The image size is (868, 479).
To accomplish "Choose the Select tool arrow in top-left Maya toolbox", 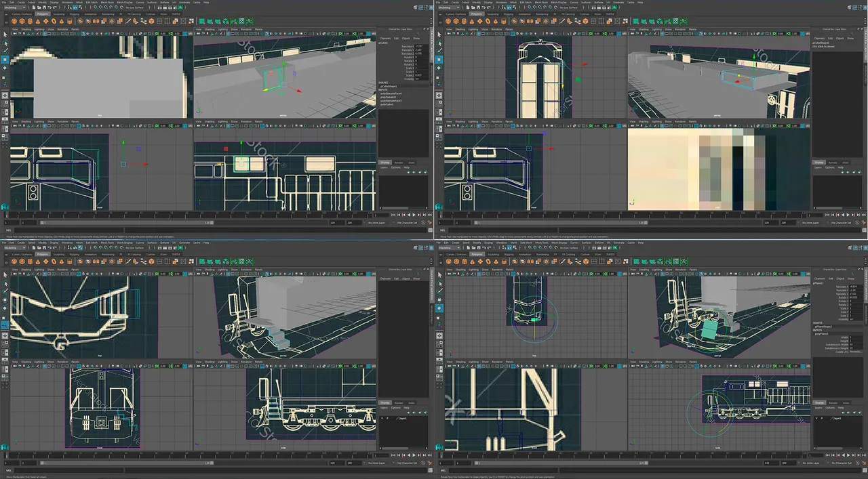I will tap(5, 35).
